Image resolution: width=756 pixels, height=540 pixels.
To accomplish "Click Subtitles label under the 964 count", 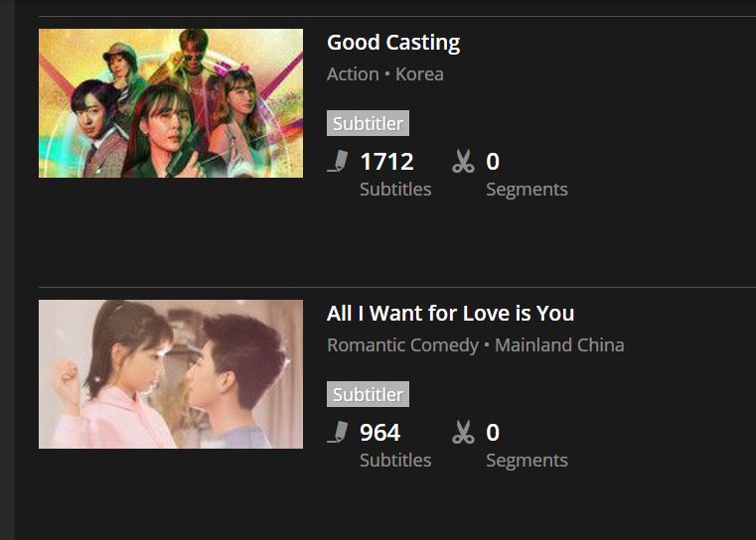I will click(x=395, y=460).
